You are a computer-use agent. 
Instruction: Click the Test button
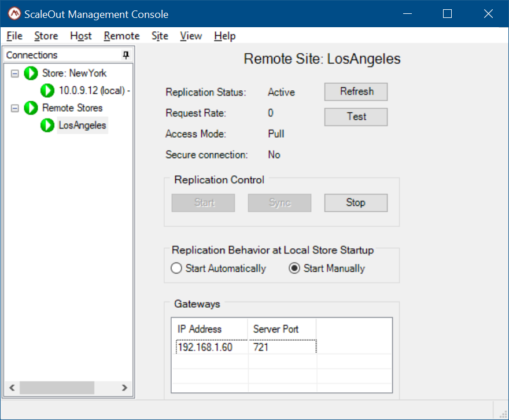356,116
